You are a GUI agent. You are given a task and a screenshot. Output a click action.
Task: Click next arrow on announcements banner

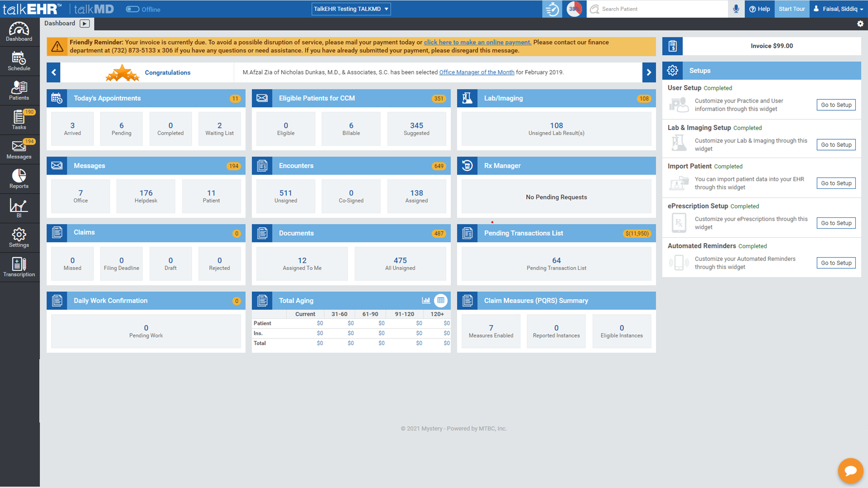click(649, 72)
